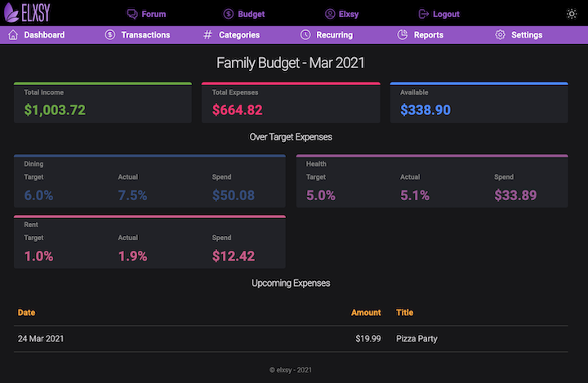Click the Elxsy user profile icon
This screenshot has height=383, width=588.
click(x=330, y=14)
